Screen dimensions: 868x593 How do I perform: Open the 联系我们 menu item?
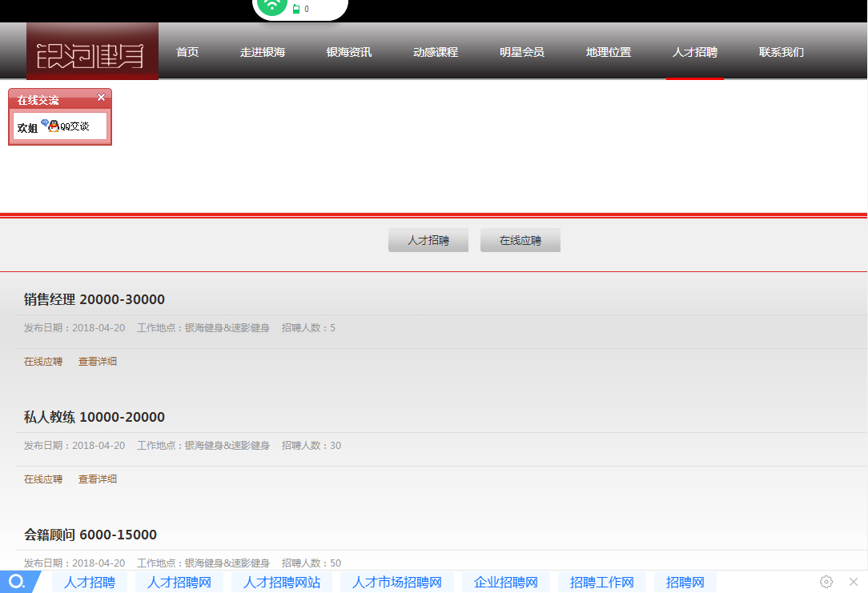click(781, 52)
